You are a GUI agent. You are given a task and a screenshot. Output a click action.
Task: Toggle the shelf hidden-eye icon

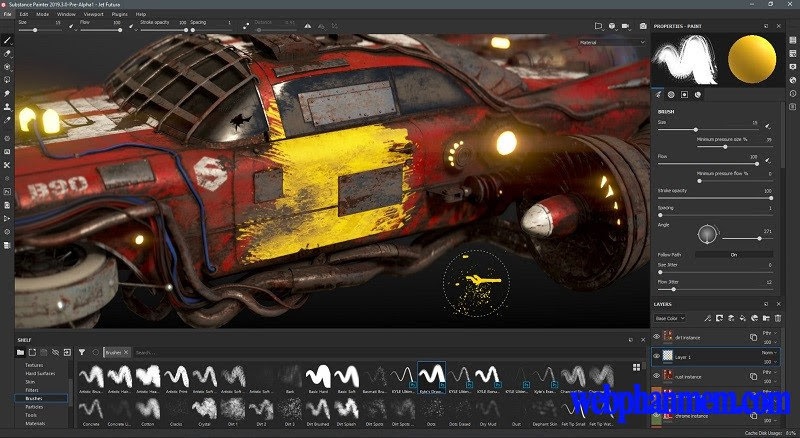(55, 352)
